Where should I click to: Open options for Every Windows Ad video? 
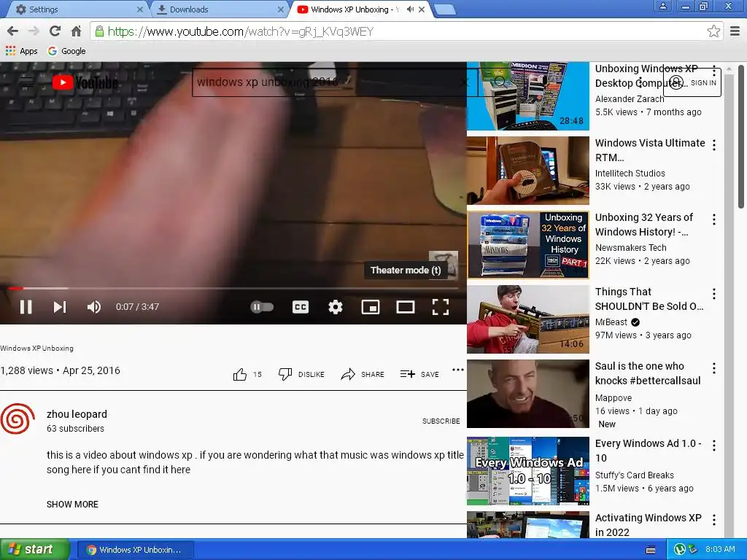(713, 446)
